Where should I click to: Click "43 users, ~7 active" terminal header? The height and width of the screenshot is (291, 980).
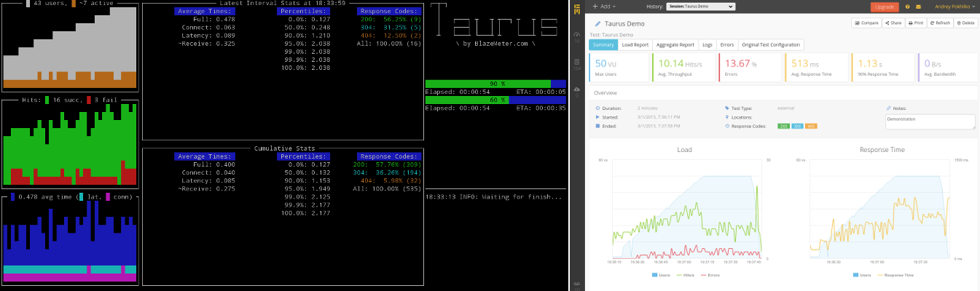pos(70,3)
